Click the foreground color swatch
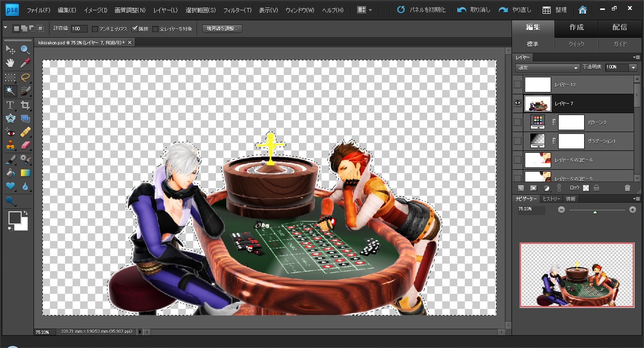The width and height of the screenshot is (644, 348). [15, 217]
